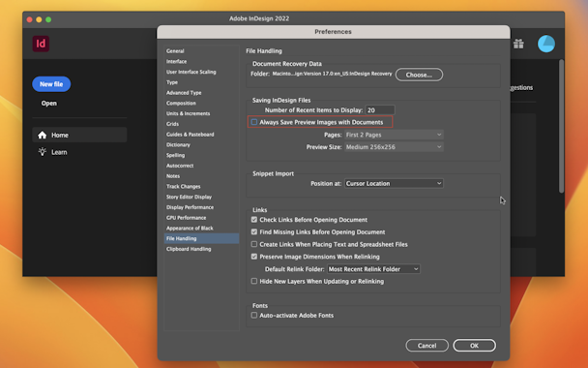This screenshot has height=368, width=588.
Task: Select Clipboard Handling category
Action: 189,249
